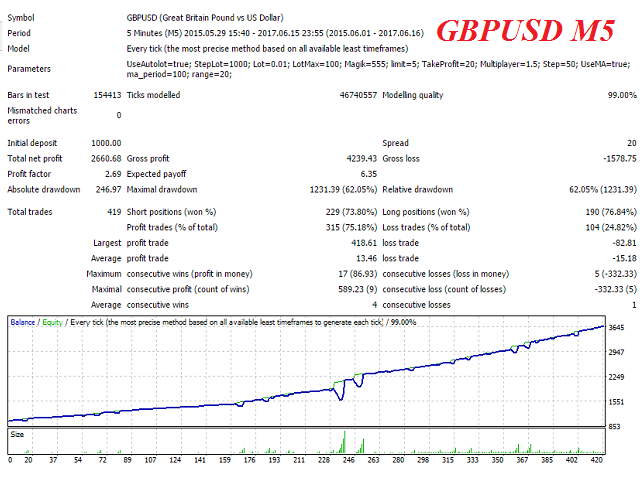This screenshot has width=640, height=480.
Task: Click Short positions value 229 (73.80%)
Action: (351, 212)
